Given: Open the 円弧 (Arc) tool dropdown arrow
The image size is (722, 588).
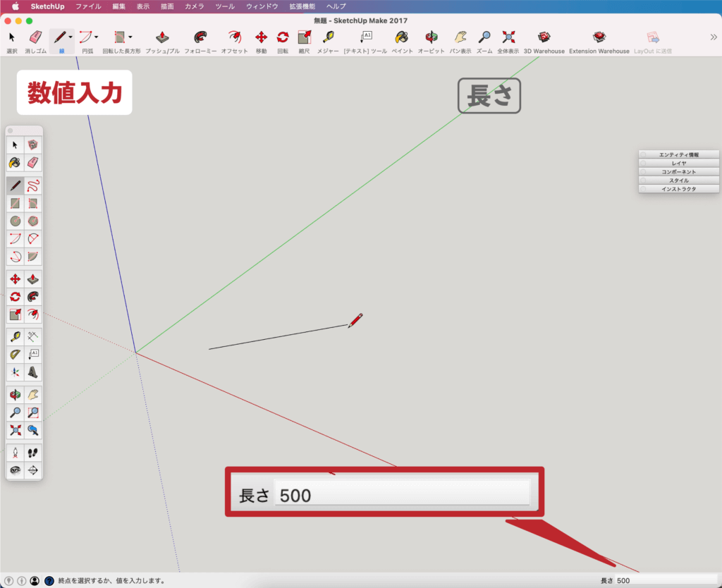Looking at the screenshot, I should point(97,37).
